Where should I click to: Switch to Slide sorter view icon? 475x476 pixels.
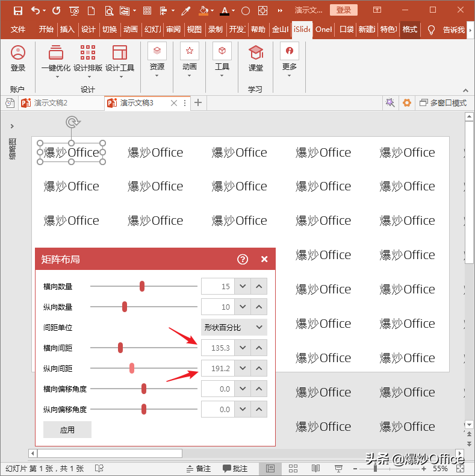click(293, 468)
